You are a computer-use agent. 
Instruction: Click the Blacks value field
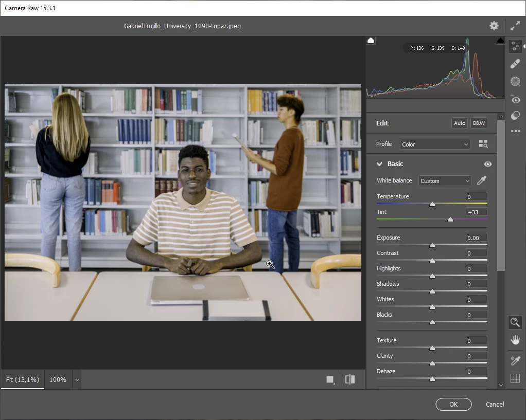coord(476,315)
